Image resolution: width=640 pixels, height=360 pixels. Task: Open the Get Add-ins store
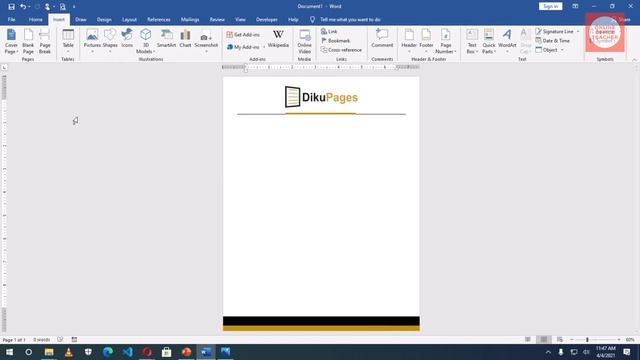pos(243,35)
